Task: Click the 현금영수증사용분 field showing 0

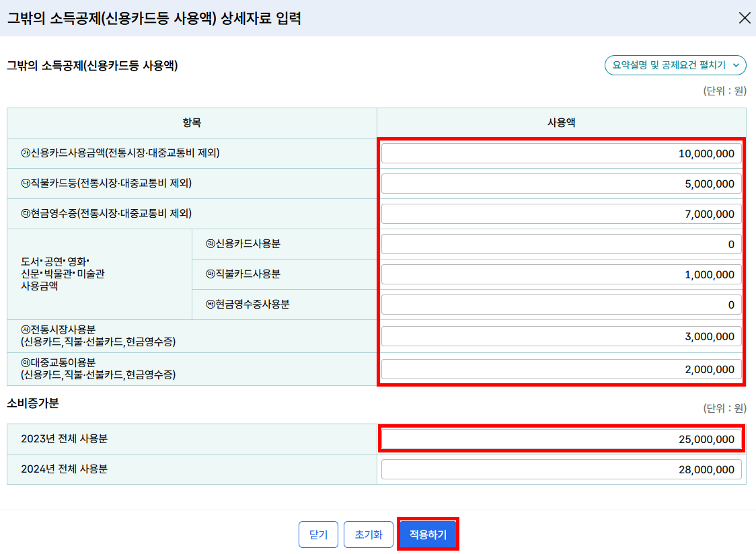Action: (562, 305)
